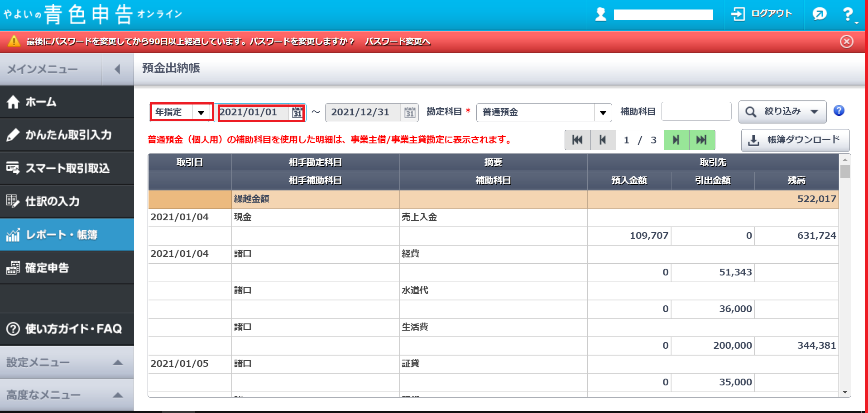Expand the 勘定科目 普通預金 dropdown
868x413 pixels.
[603, 113]
